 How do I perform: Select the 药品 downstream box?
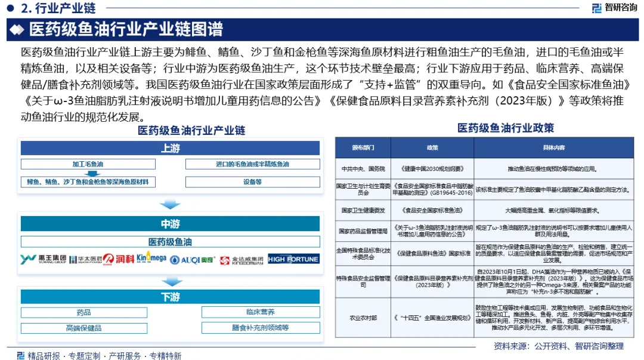(84, 313)
